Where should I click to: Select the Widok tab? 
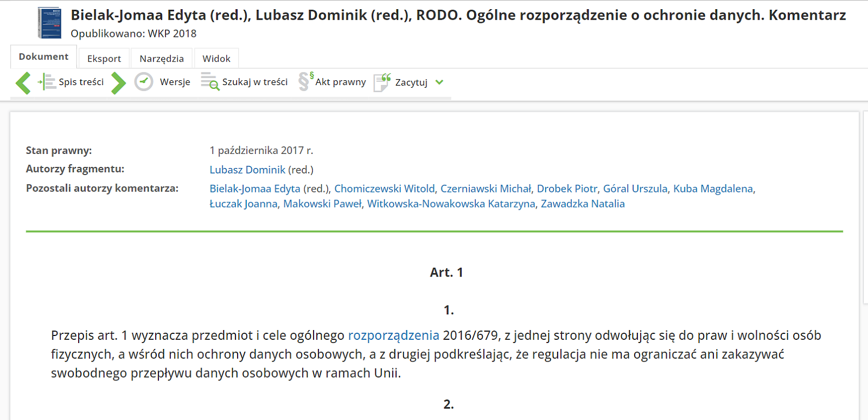[x=216, y=59]
